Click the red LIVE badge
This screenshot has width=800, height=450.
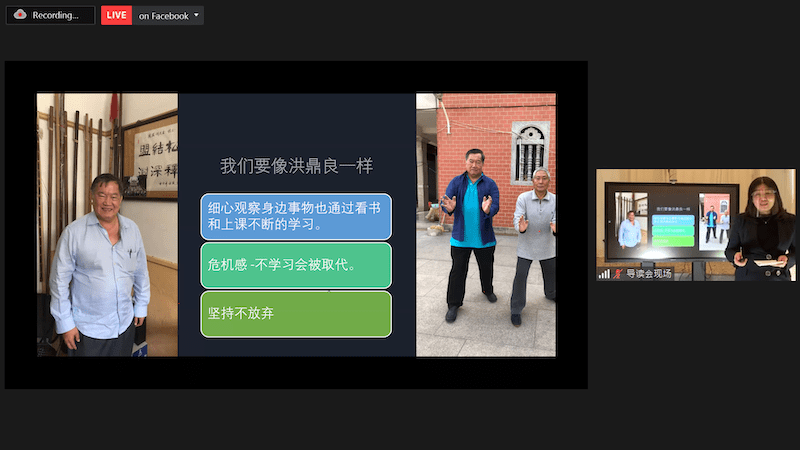(x=117, y=15)
